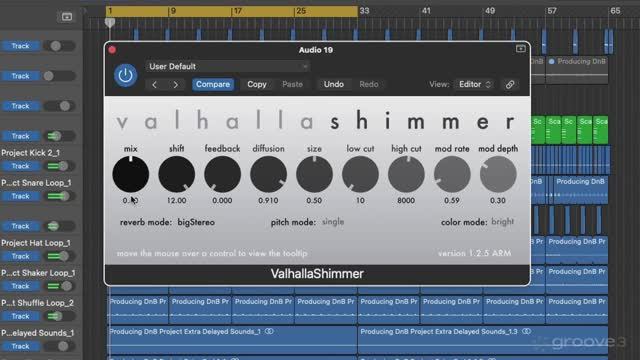The image size is (640, 360).
Task: Click the Paste button
Action: pyautogui.click(x=292, y=84)
